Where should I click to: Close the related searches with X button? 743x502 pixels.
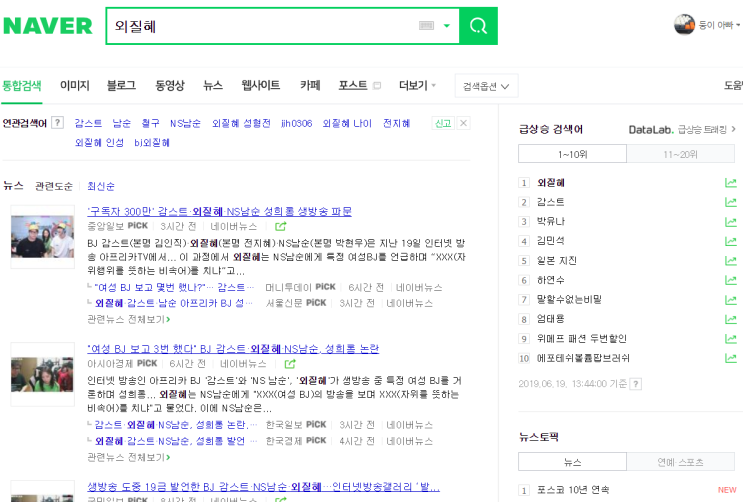tap(463, 123)
